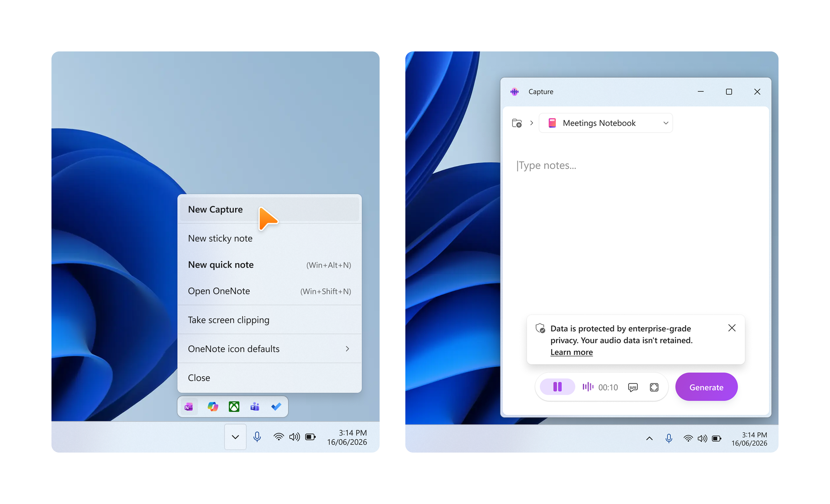
Task: Maximize the Capture window
Action: 729,92
